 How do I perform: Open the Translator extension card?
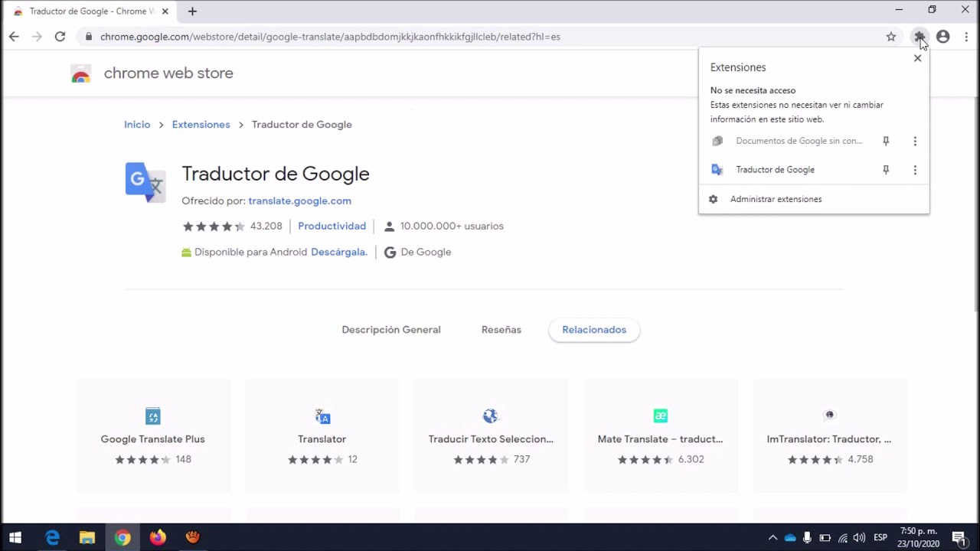pos(322,435)
